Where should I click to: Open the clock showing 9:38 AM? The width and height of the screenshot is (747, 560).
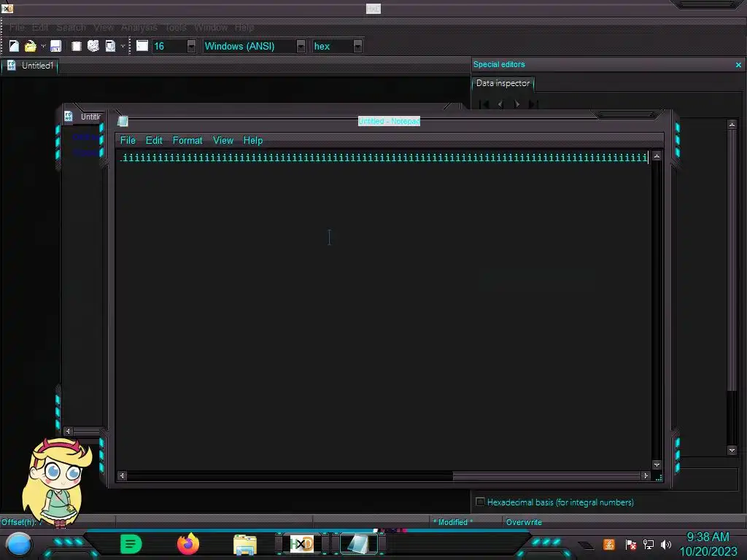pyautogui.click(x=708, y=544)
